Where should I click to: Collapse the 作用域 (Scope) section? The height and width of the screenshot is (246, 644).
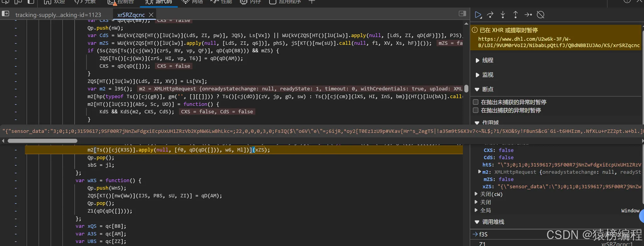click(477, 122)
